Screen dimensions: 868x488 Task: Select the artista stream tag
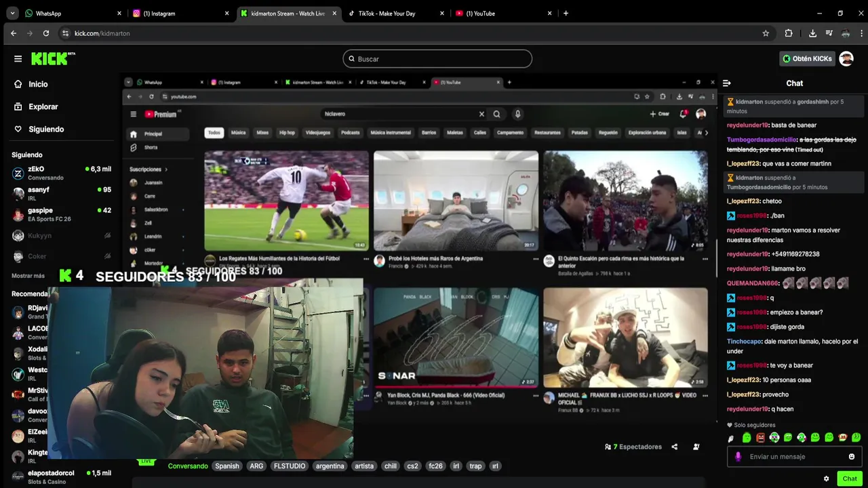click(364, 466)
